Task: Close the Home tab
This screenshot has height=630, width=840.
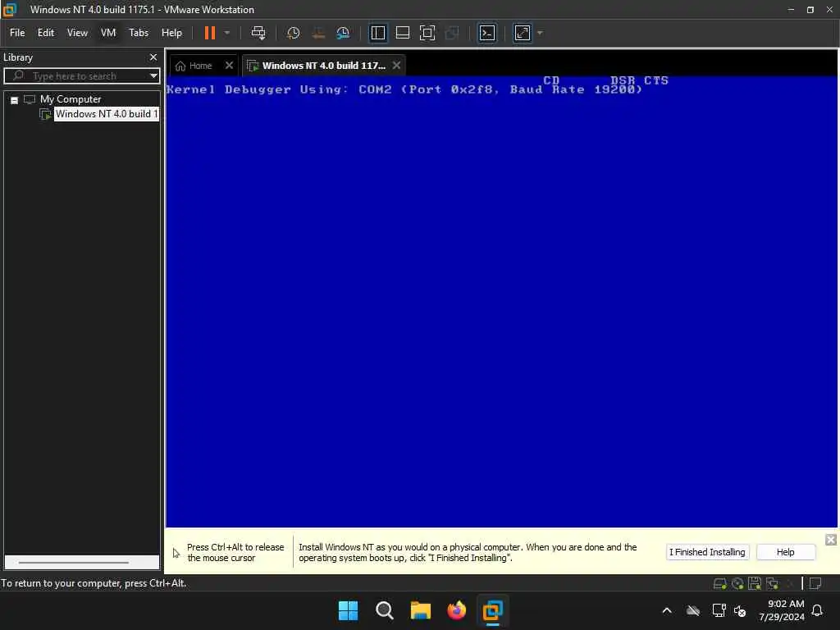Action: point(230,66)
